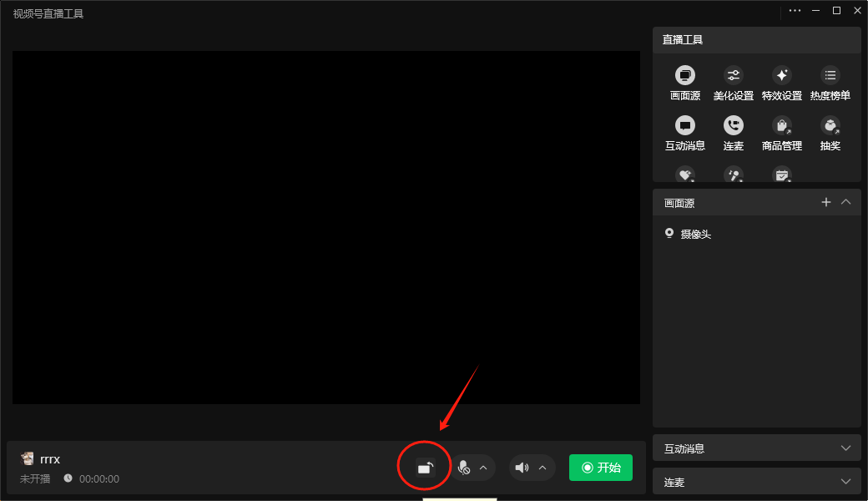Expand speaker options arrow
This screenshot has width=868, height=501.
point(542,468)
